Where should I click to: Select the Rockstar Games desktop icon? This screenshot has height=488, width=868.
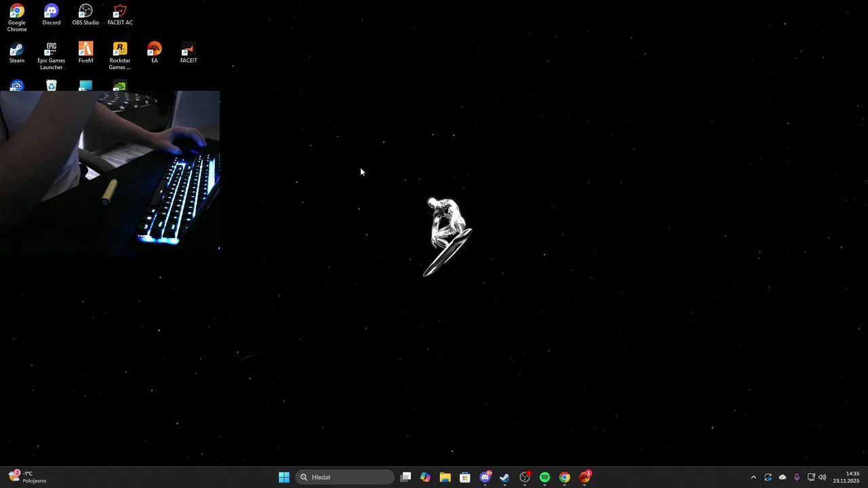tap(120, 56)
